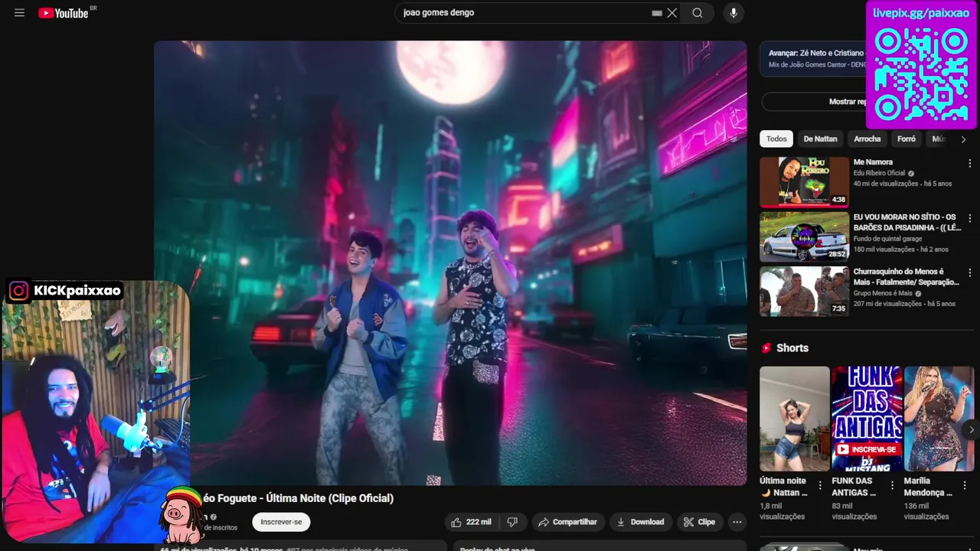Screen dimensions: 980x551
Task: Select the Arrocha filter chip
Action: 867,139
